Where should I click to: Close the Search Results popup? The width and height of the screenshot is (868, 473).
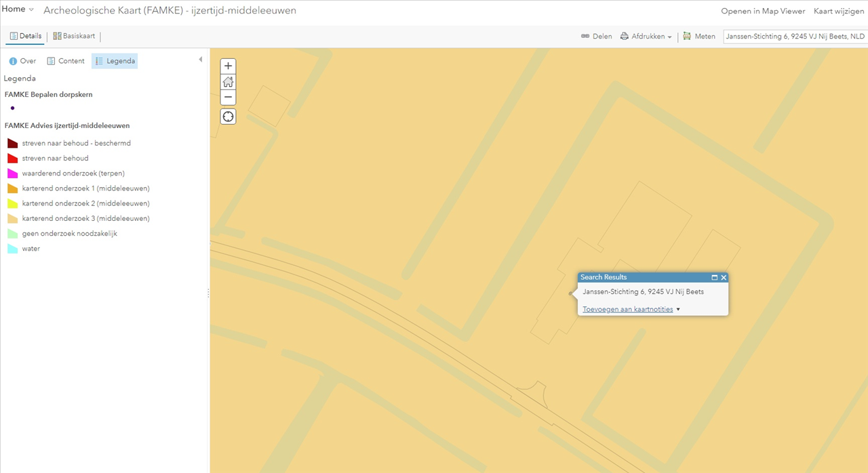point(724,278)
